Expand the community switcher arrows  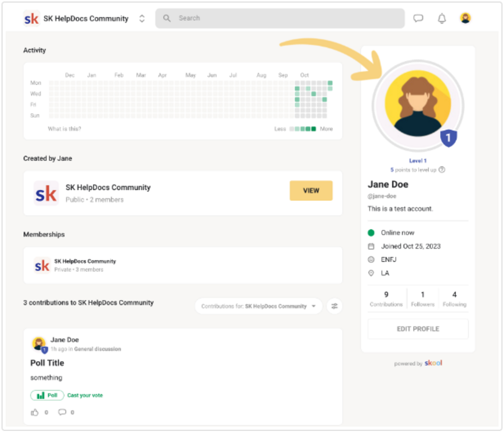click(142, 19)
